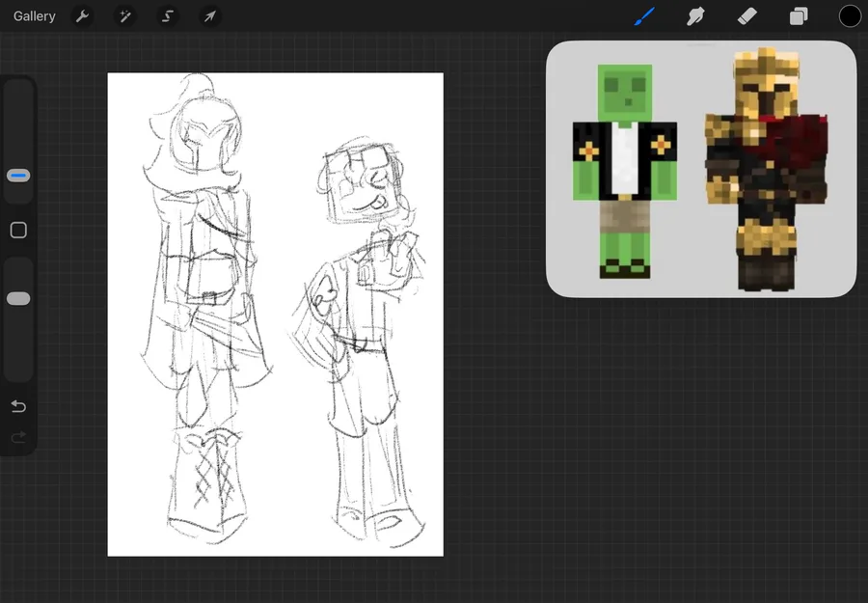The height and width of the screenshot is (603, 868).
Task: Open the Layers panel
Action: point(799,16)
